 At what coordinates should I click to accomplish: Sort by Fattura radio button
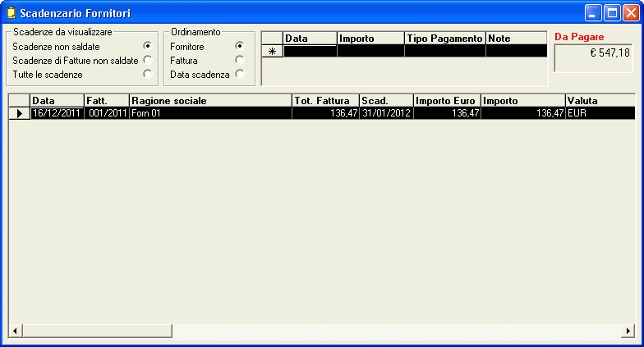[240, 60]
